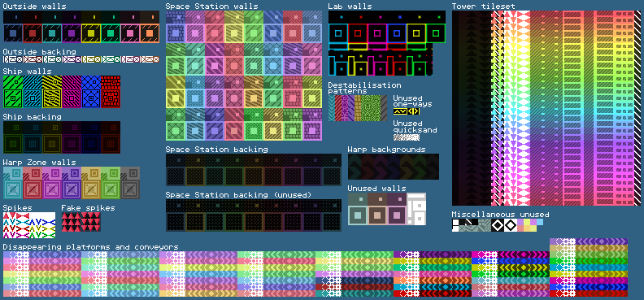644x300 pixels.
Task: Click the 'Warp Zone walls' heading
Action: [x=39, y=163]
